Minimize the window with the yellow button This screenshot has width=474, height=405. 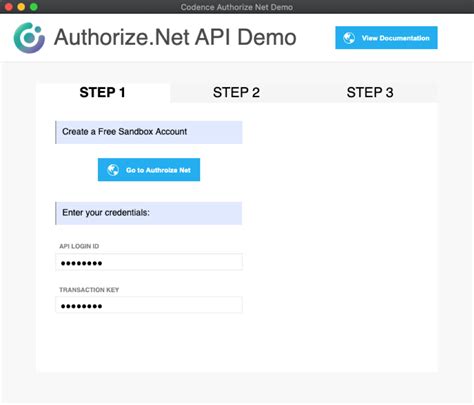(x=21, y=7)
